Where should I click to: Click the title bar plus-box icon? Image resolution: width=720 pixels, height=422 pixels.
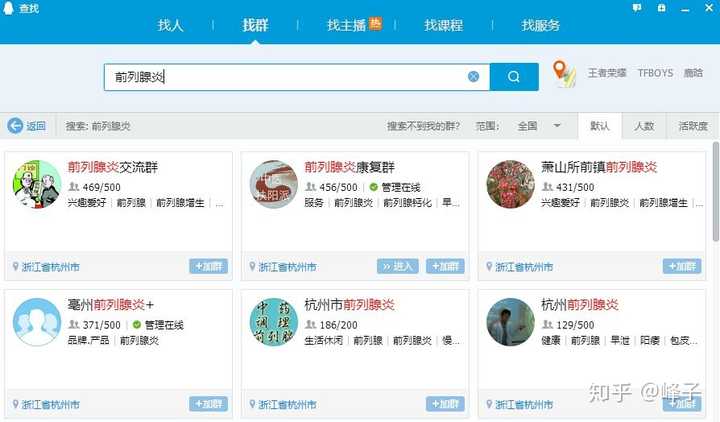[661, 8]
